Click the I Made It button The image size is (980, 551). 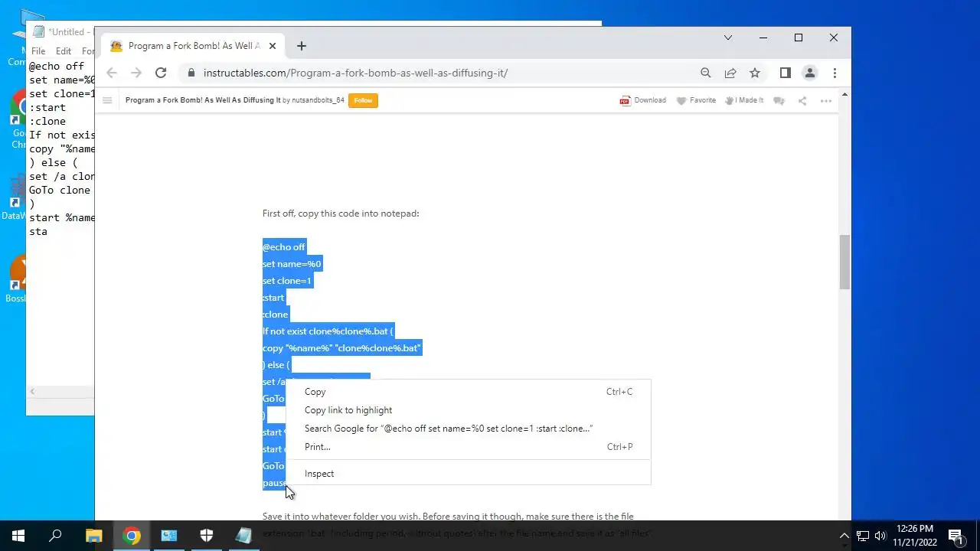point(744,100)
